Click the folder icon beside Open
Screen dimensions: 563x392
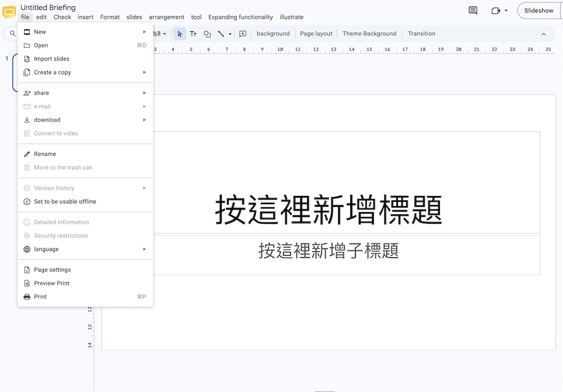[27, 46]
